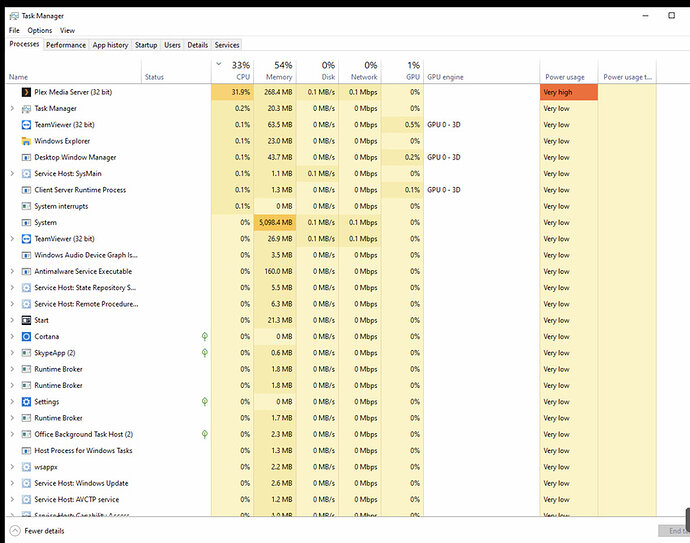Sort processes by the CPU column
Image resolution: width=690 pixels, height=543 pixels.
[x=233, y=71]
